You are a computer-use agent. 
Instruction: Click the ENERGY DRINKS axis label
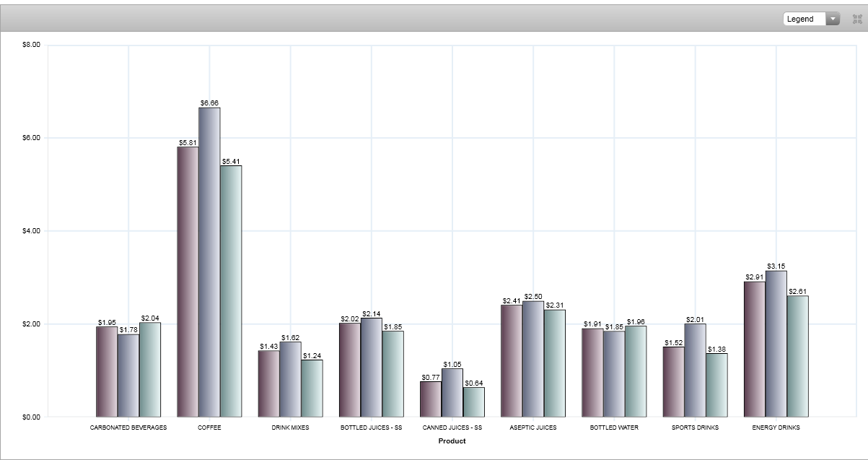point(776,428)
